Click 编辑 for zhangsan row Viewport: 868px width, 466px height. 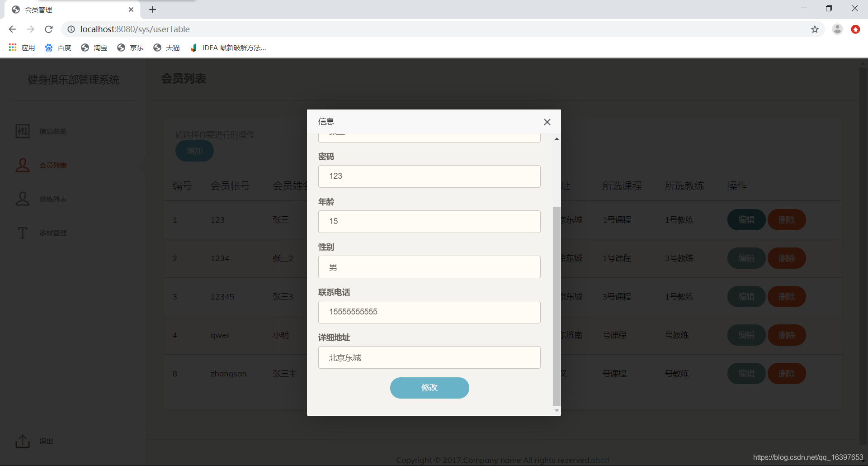pyautogui.click(x=746, y=374)
